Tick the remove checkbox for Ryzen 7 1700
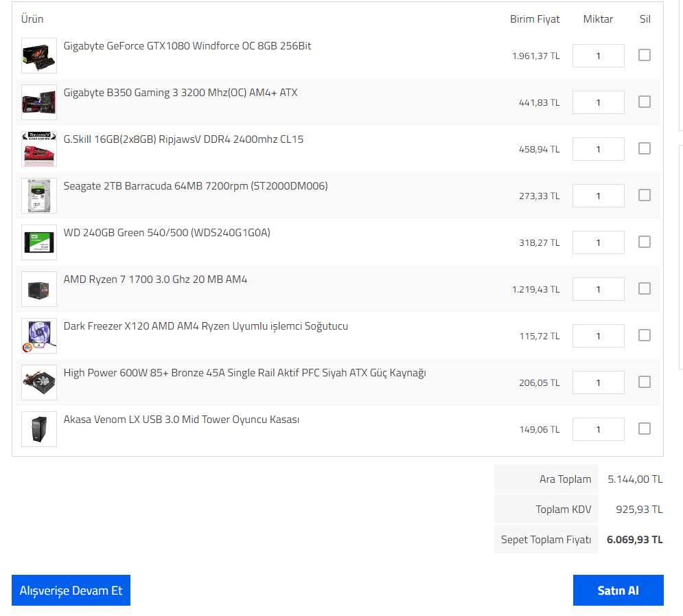This screenshot has height=616, width=683. click(x=644, y=288)
